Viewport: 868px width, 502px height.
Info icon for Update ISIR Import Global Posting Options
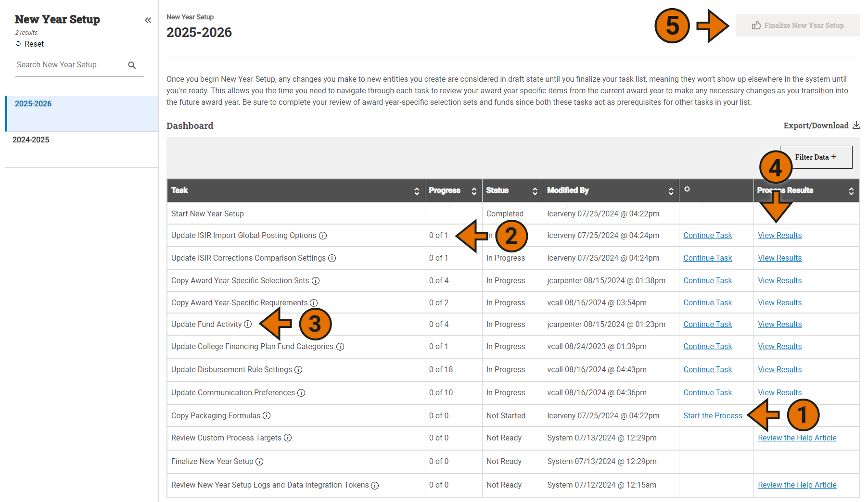(323, 236)
